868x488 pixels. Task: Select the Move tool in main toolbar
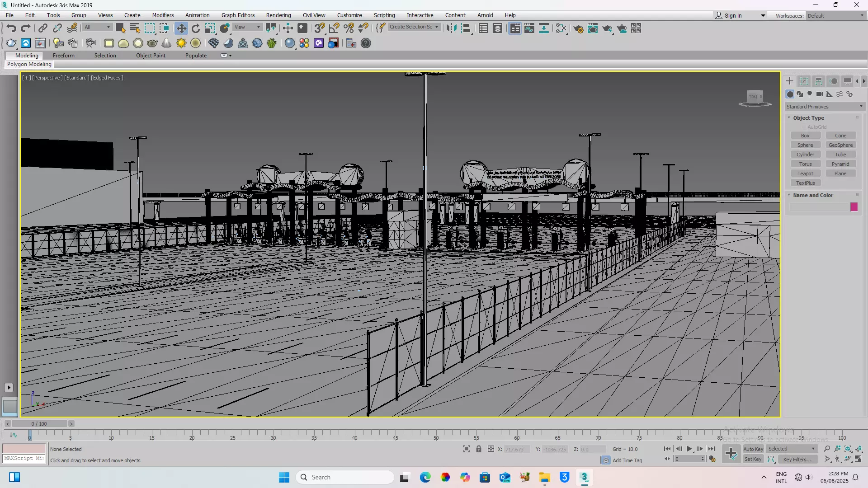click(181, 28)
